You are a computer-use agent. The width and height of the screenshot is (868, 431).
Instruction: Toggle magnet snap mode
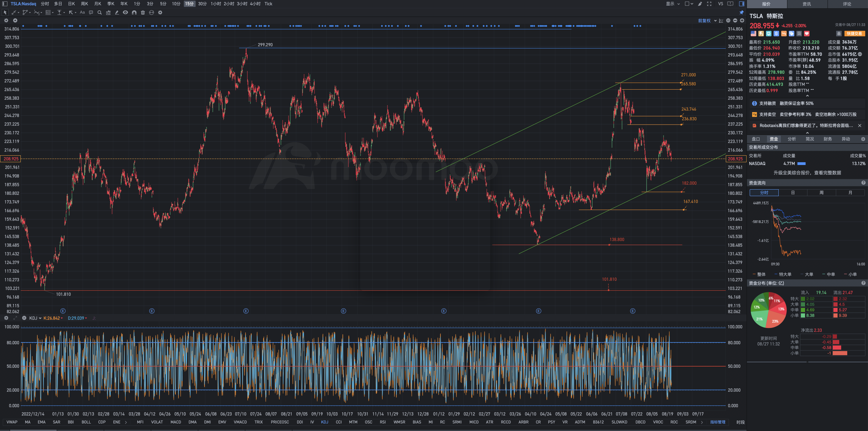[x=134, y=12]
